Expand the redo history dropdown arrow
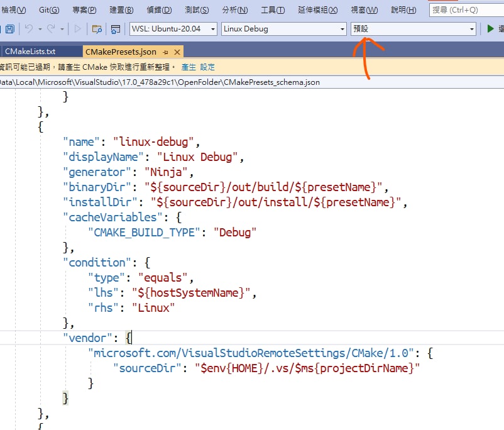The width and height of the screenshot is (504, 430). (62, 30)
